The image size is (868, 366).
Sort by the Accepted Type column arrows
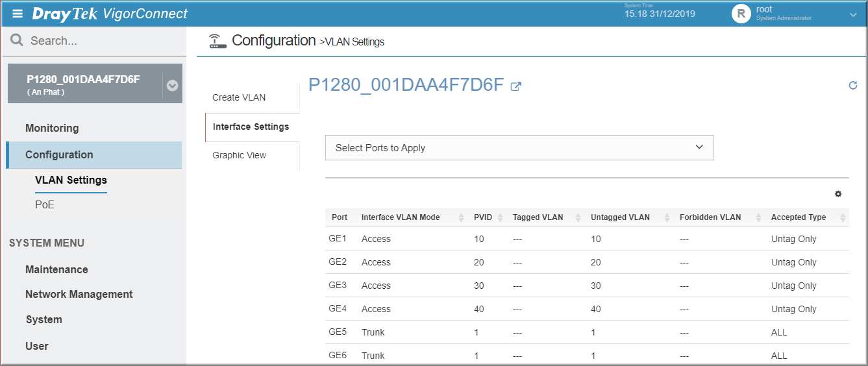[843, 217]
